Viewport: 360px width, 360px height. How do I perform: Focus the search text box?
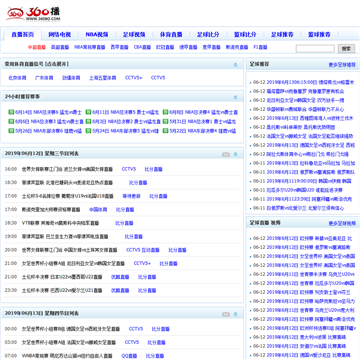pyautogui.click(x=315, y=49)
